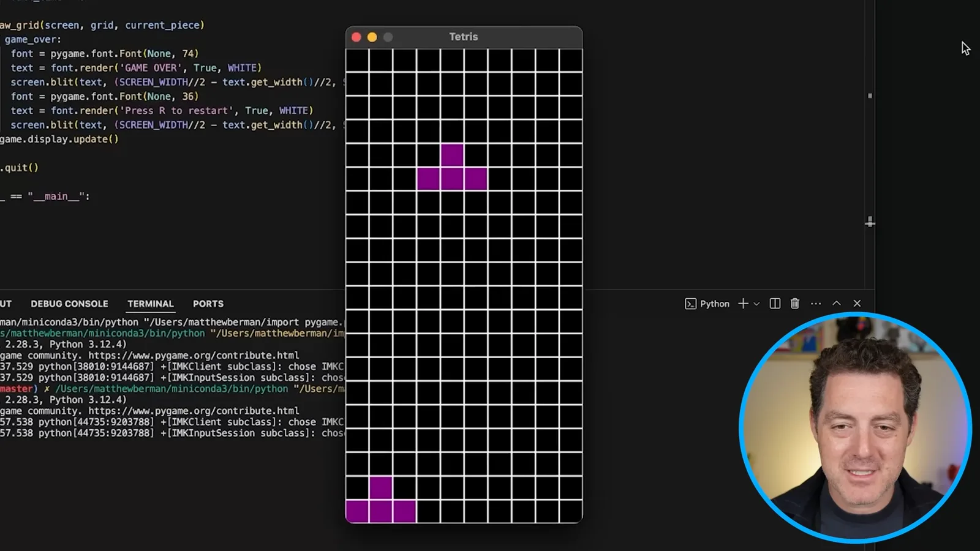Click the .quit() line in the editor
Viewport: 980px width, 551px height.
[20, 168]
